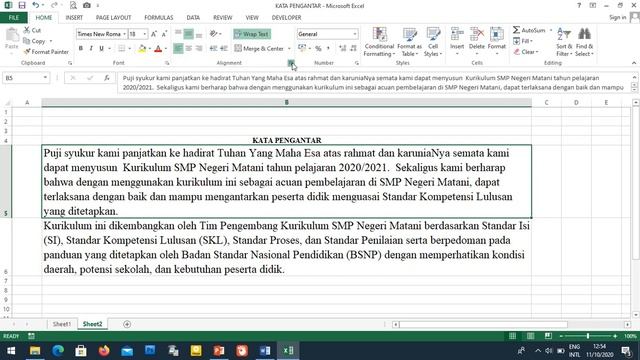640x360 pixels.
Task: Apply Comma Style number format
Action: click(328, 49)
